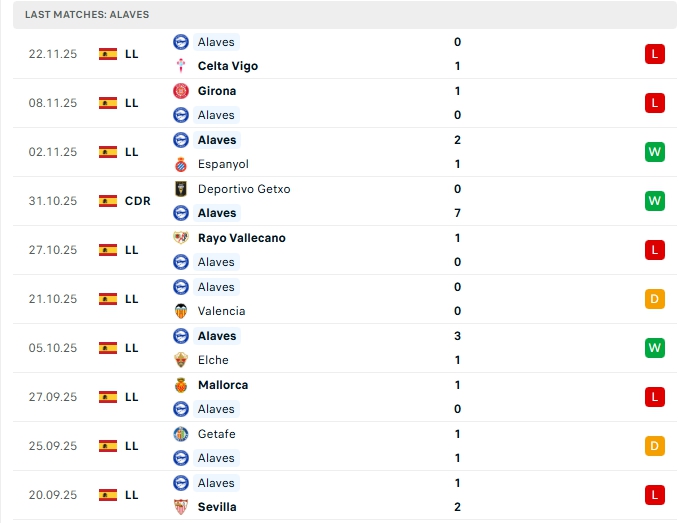This screenshot has height=523, width=688.
Task: Click the Girona club crest icon
Action: tap(181, 91)
